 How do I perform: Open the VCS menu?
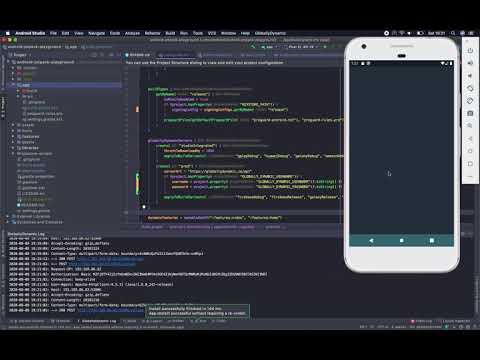click(x=212, y=33)
